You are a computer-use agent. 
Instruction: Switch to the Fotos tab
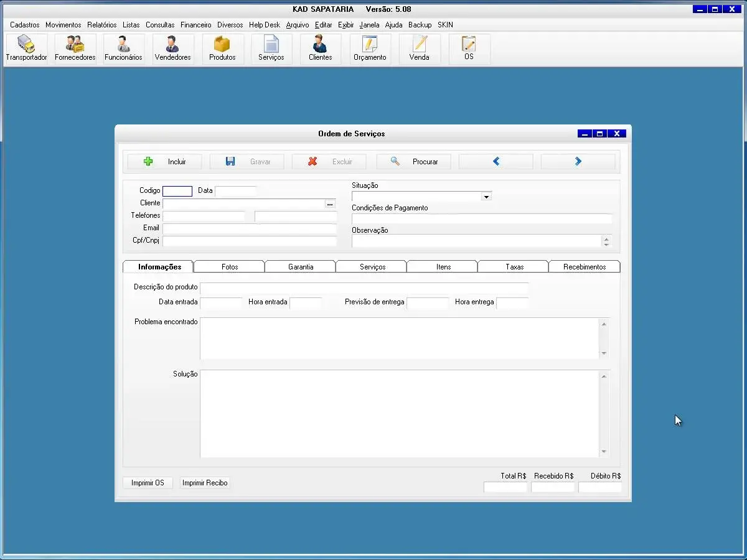(230, 267)
